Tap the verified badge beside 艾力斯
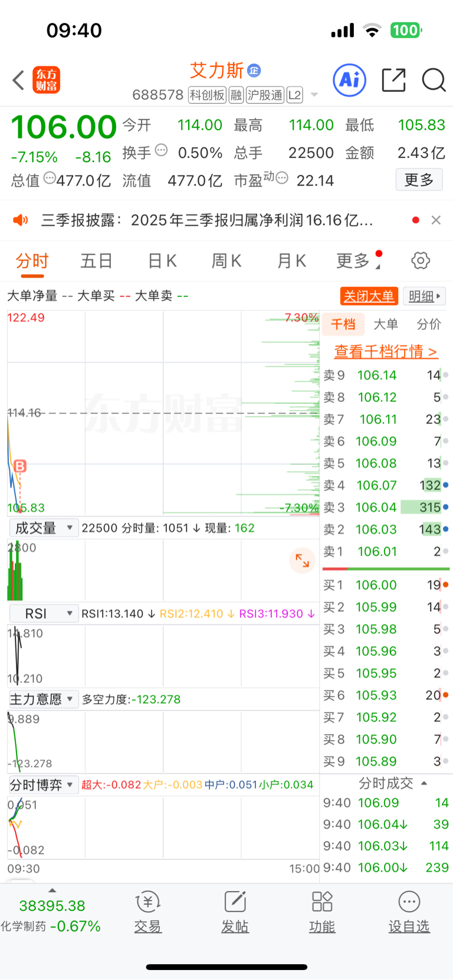 (254, 71)
